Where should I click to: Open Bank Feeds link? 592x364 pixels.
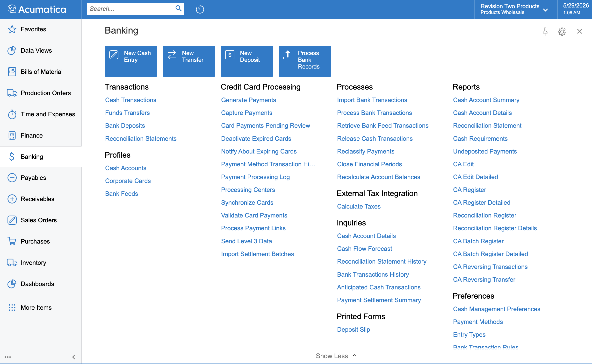[x=122, y=194]
